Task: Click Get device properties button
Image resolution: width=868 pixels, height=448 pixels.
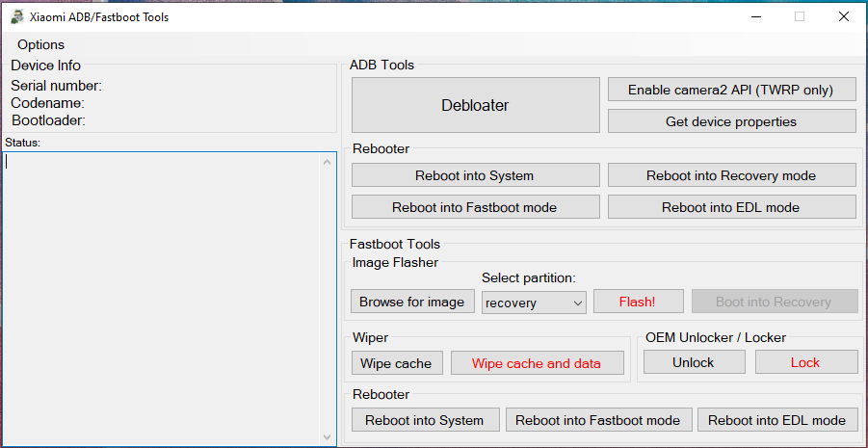Action: pyautogui.click(x=732, y=121)
